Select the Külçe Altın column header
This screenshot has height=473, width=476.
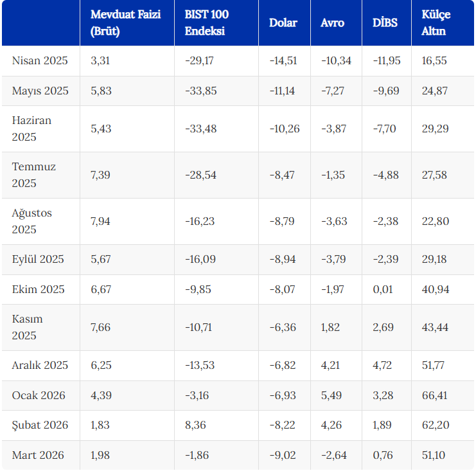pos(435,22)
